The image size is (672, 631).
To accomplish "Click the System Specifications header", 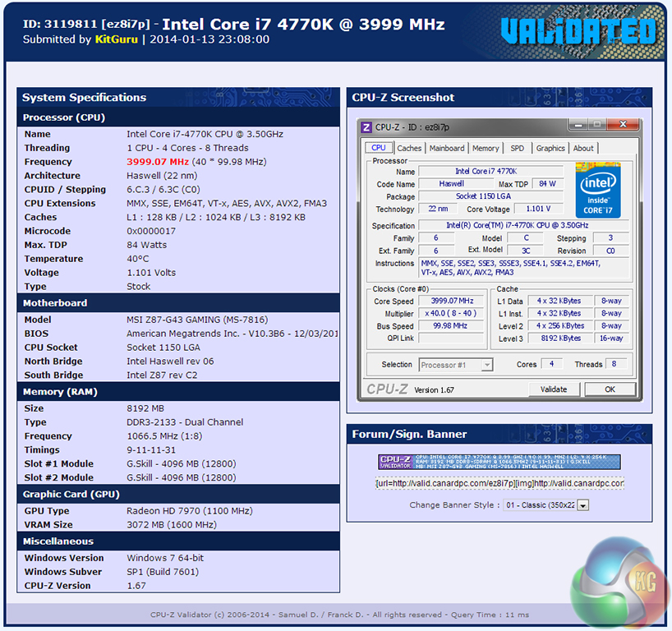I will [x=178, y=97].
